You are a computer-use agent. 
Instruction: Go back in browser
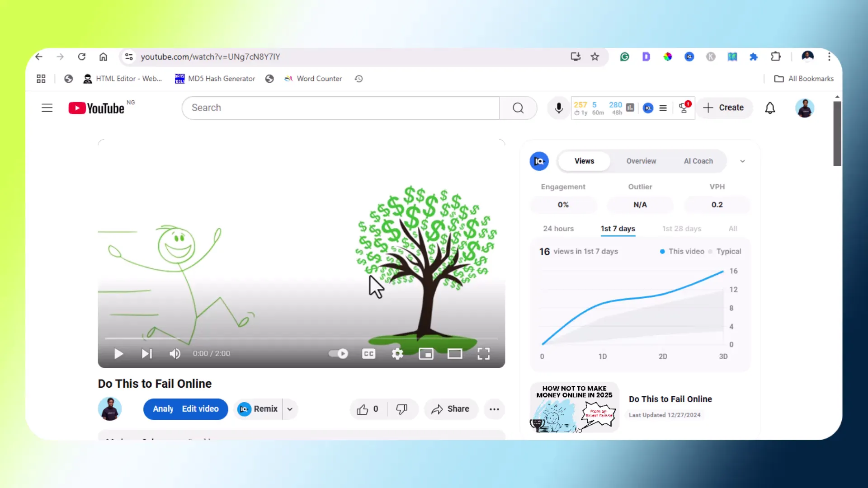tap(39, 57)
